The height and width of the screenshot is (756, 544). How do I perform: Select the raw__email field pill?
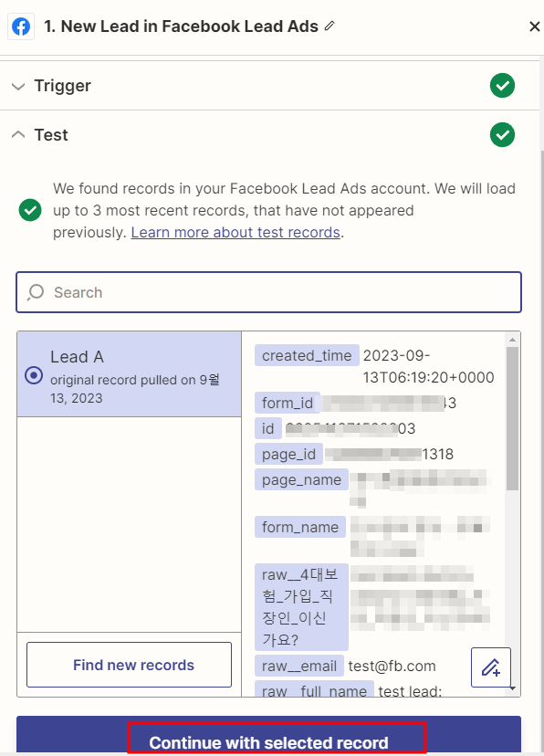coord(298,666)
